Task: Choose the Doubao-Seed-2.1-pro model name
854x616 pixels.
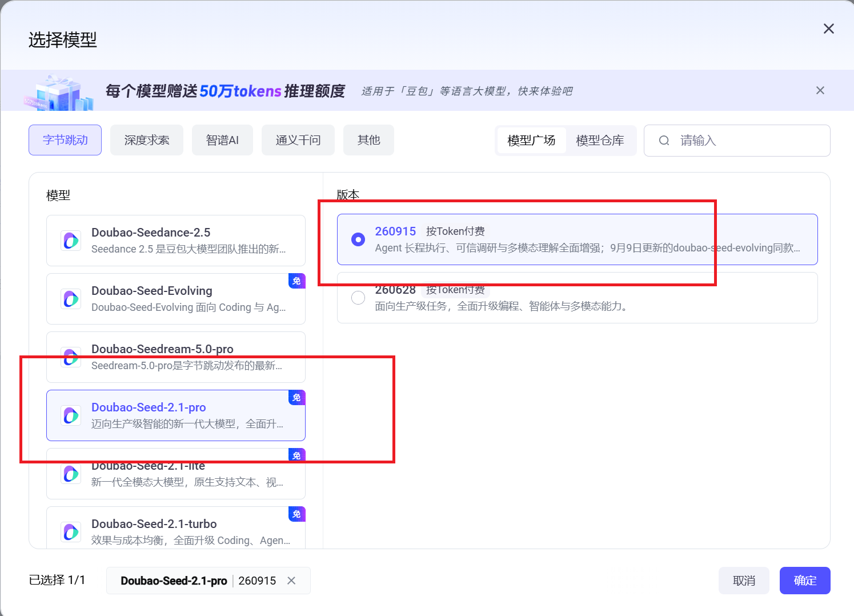Action: tap(149, 407)
